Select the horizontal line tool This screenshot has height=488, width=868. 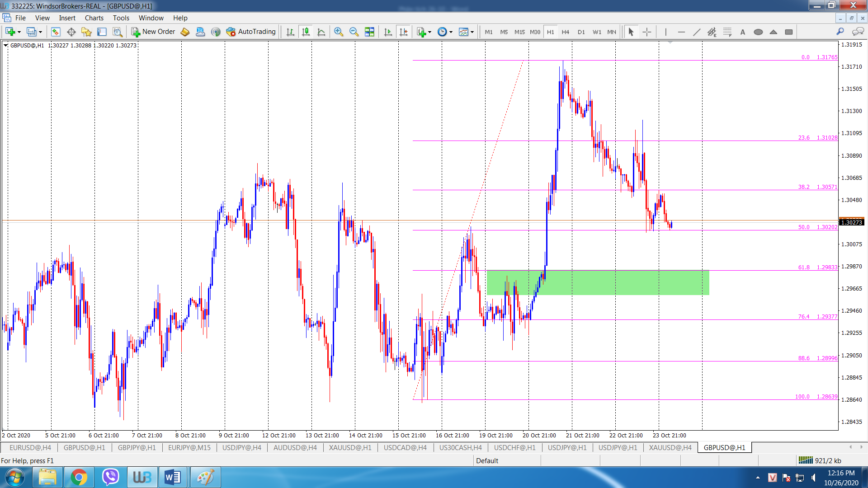pos(681,32)
